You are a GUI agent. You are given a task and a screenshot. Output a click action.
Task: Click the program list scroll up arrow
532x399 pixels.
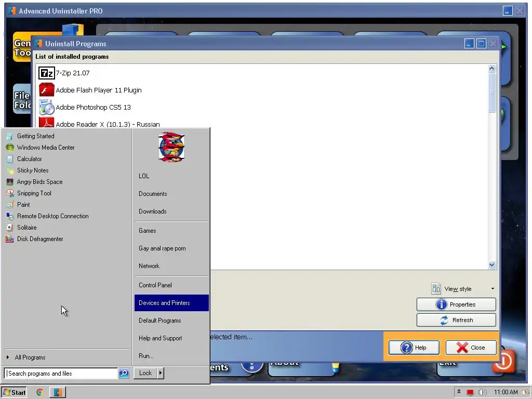(x=492, y=69)
